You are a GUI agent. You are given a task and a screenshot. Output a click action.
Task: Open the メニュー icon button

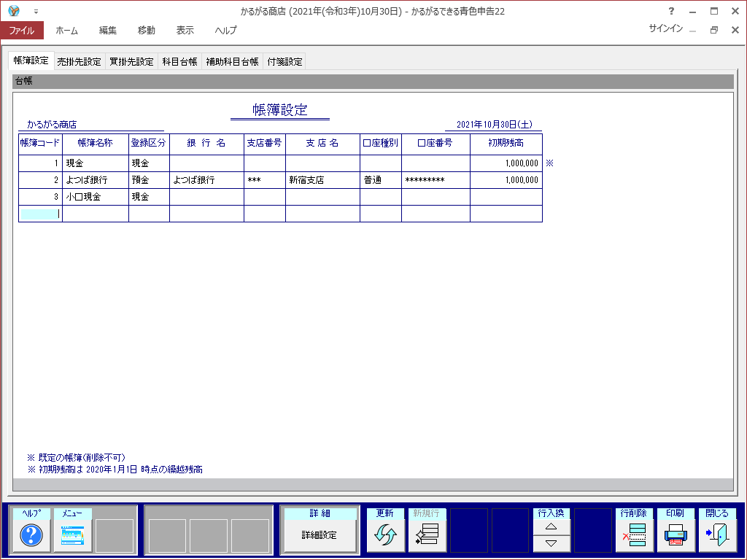72,534
